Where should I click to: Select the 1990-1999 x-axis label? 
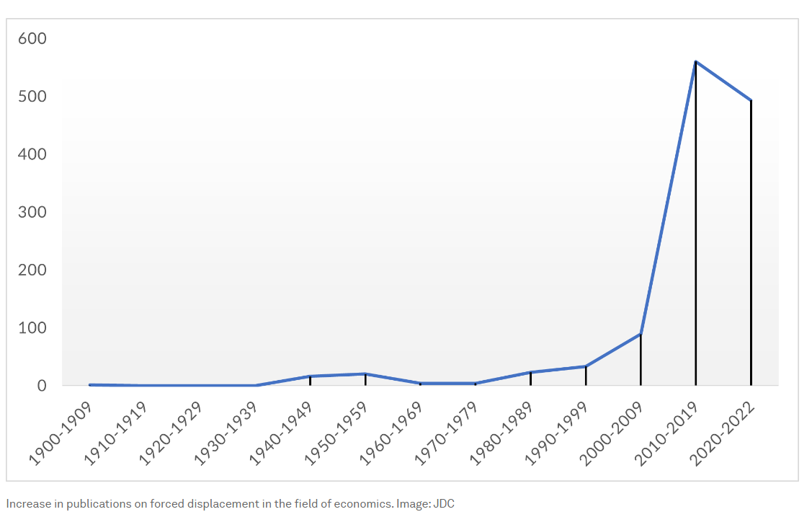pos(557,433)
